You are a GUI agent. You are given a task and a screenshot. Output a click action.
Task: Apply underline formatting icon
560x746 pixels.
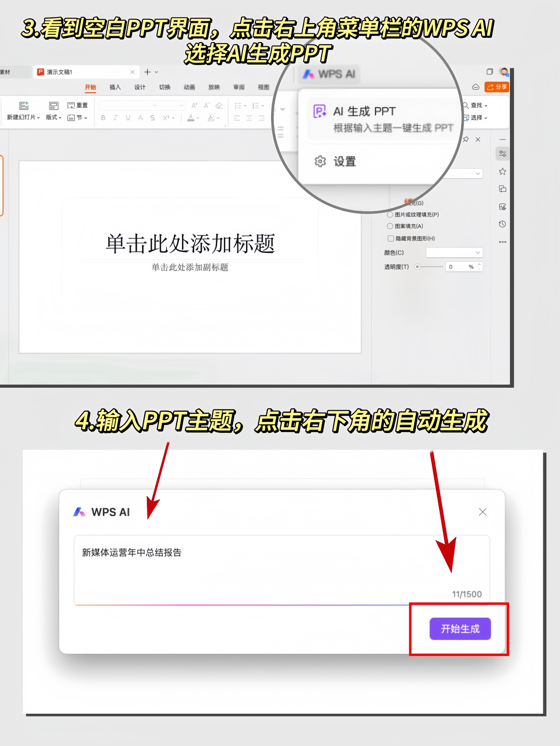point(128,118)
